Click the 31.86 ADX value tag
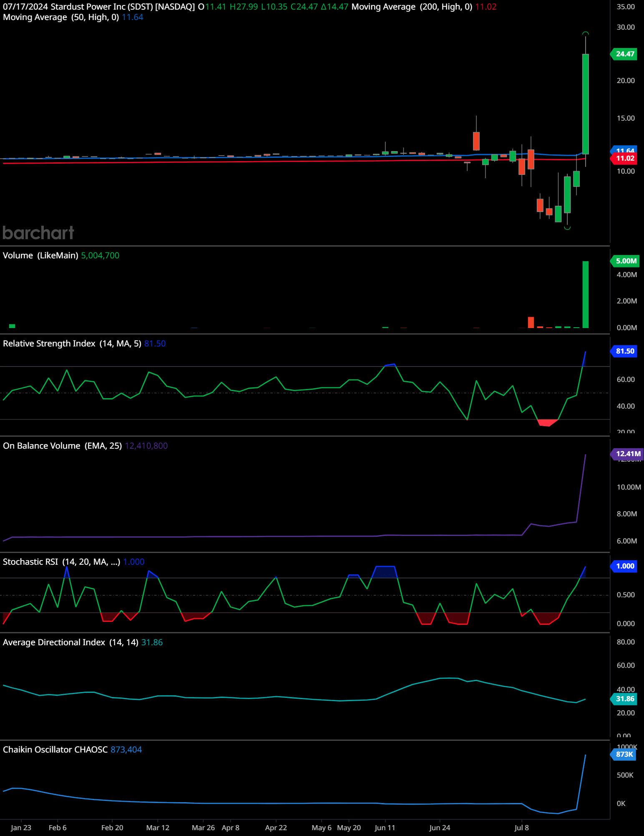The height and width of the screenshot is (836, 644). coord(624,699)
